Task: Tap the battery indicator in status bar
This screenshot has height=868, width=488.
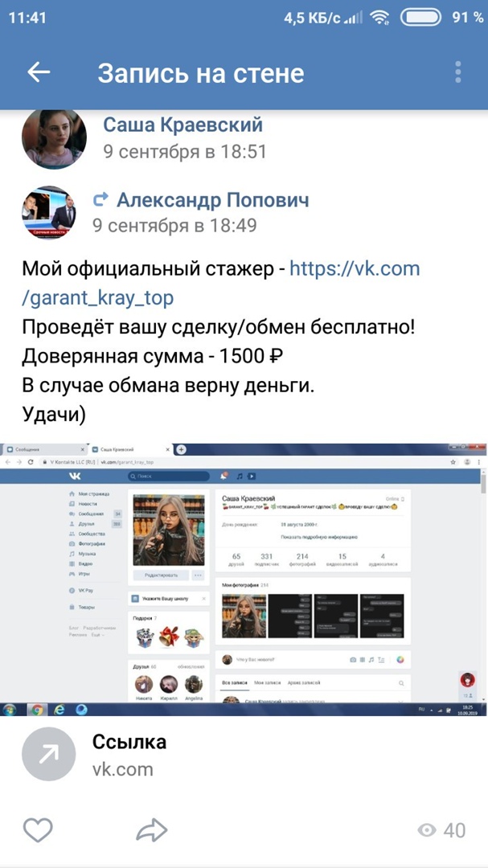Action: click(420, 17)
